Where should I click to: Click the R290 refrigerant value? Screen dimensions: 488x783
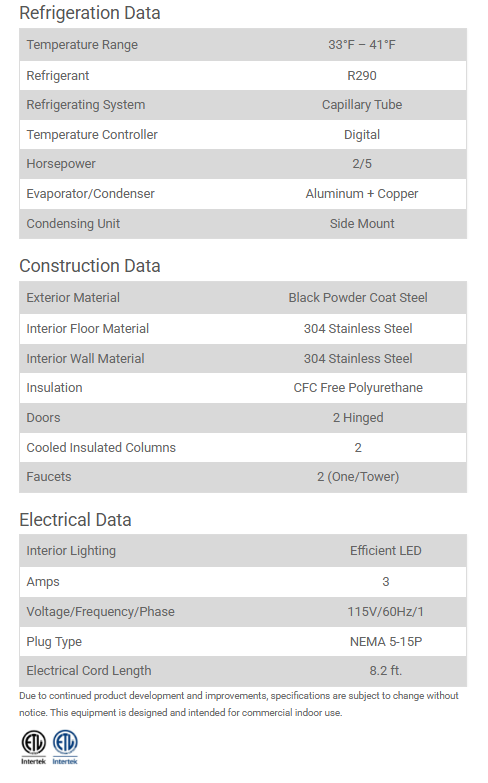[362, 75]
